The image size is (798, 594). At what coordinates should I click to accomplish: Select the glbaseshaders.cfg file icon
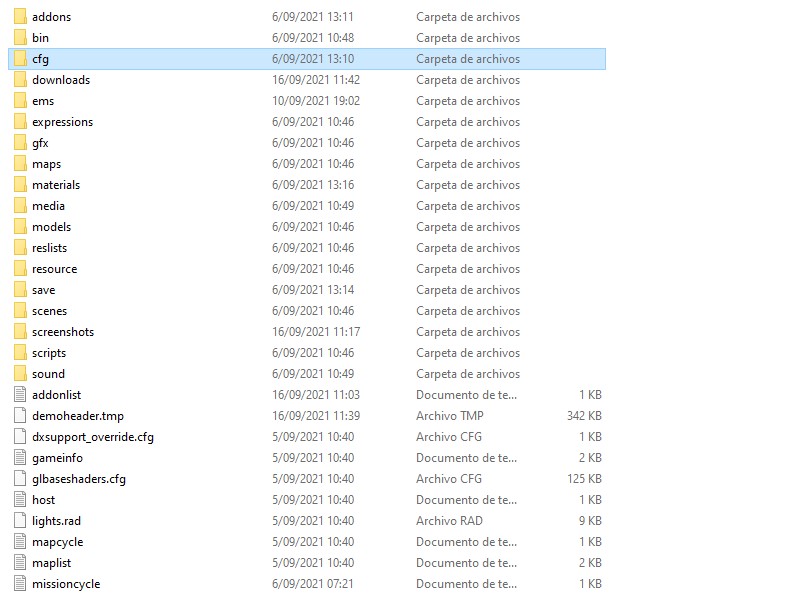point(20,479)
